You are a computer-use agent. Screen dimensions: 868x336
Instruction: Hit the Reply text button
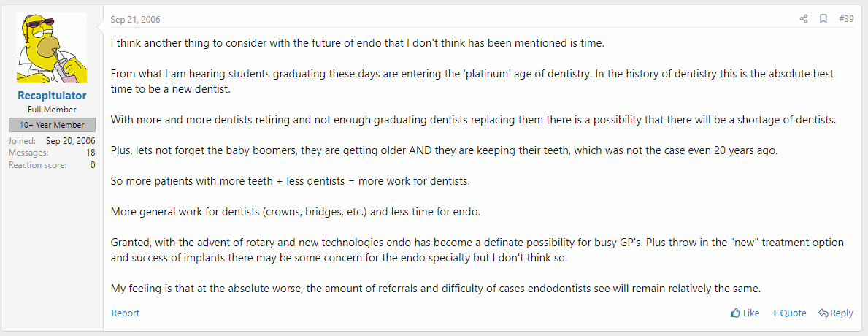(841, 313)
